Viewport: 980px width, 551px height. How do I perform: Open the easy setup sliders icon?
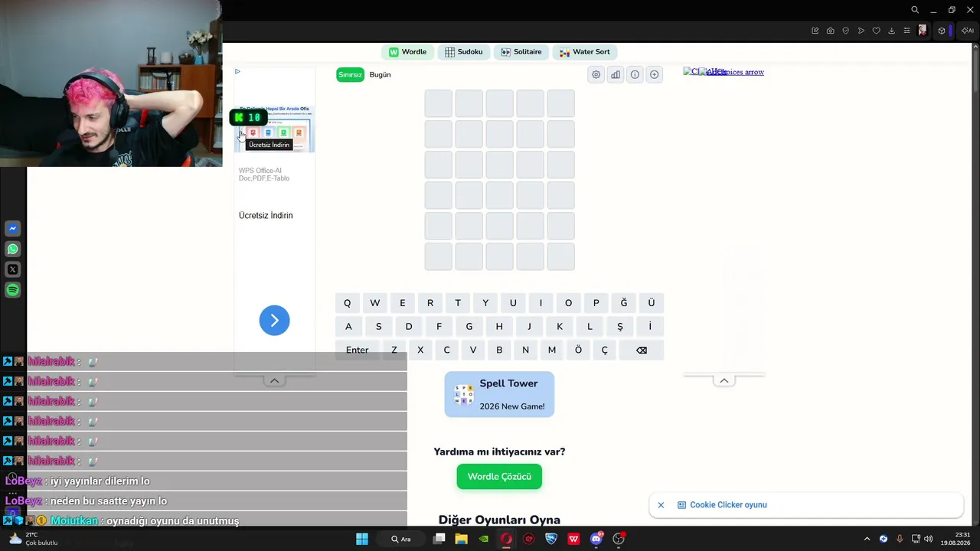click(907, 31)
